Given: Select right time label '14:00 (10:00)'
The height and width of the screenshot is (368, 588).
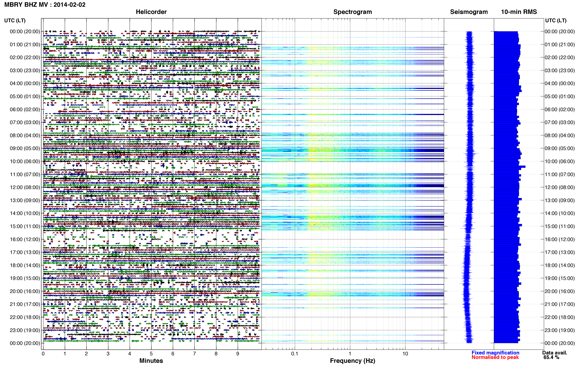Looking at the screenshot, I should tap(560, 213).
